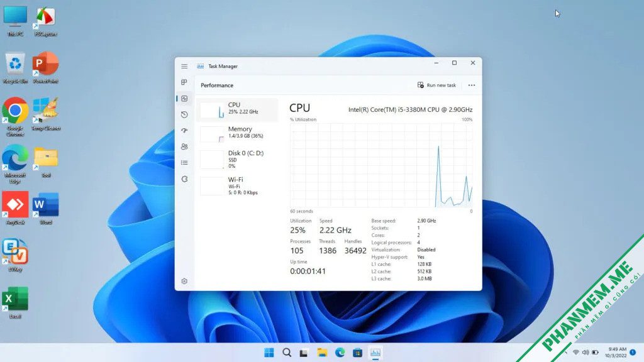This screenshot has width=644, height=362.
Task: Open Task View on the taskbar
Action: click(x=304, y=353)
